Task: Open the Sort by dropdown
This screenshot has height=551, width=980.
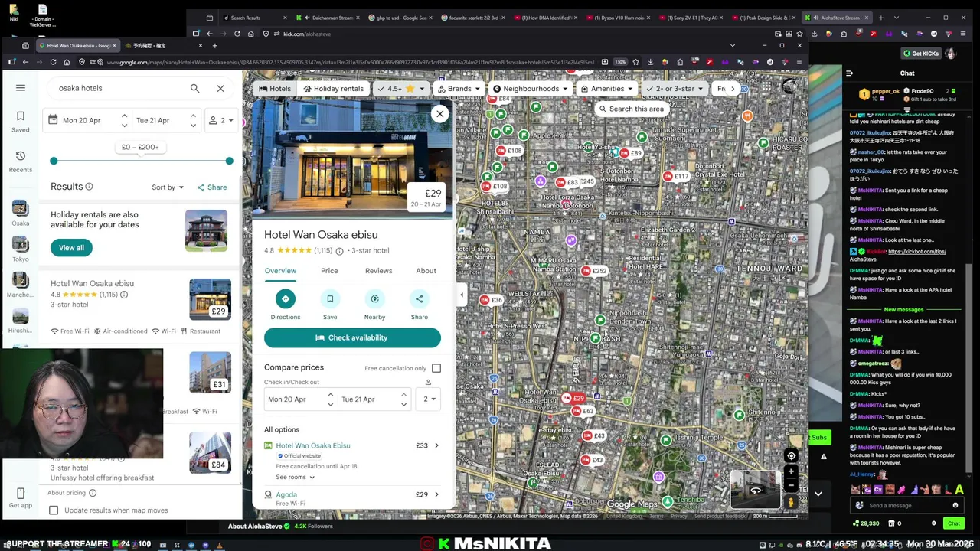Action: (168, 187)
